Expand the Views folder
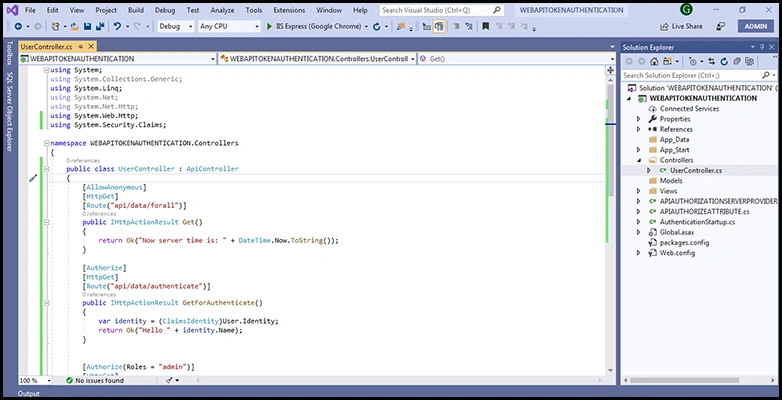This screenshot has width=782, height=400. pos(638,191)
